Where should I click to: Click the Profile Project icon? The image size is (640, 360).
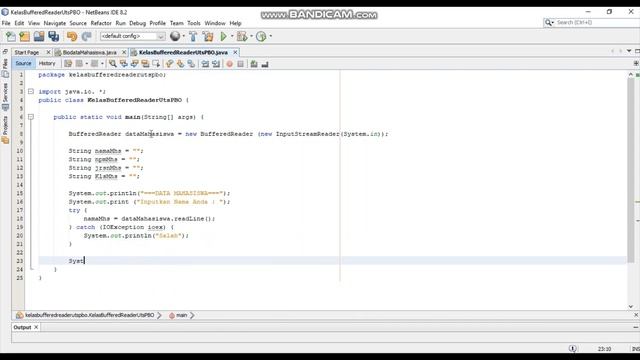pyautogui.click(x=261, y=37)
